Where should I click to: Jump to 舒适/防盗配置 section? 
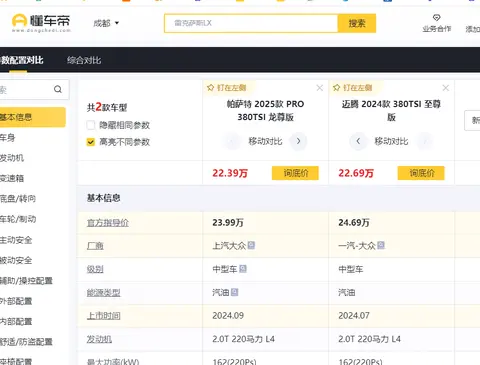click(26, 342)
